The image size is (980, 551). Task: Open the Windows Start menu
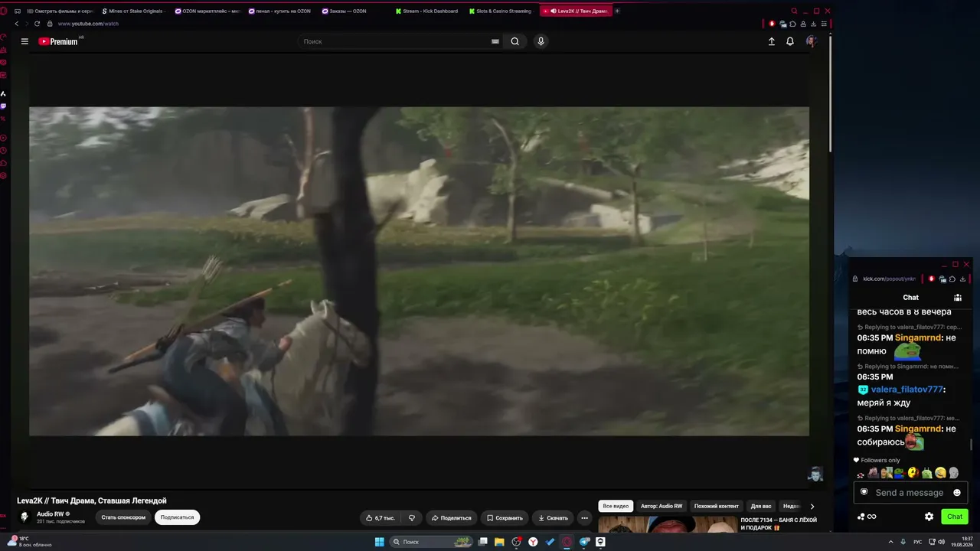379,542
